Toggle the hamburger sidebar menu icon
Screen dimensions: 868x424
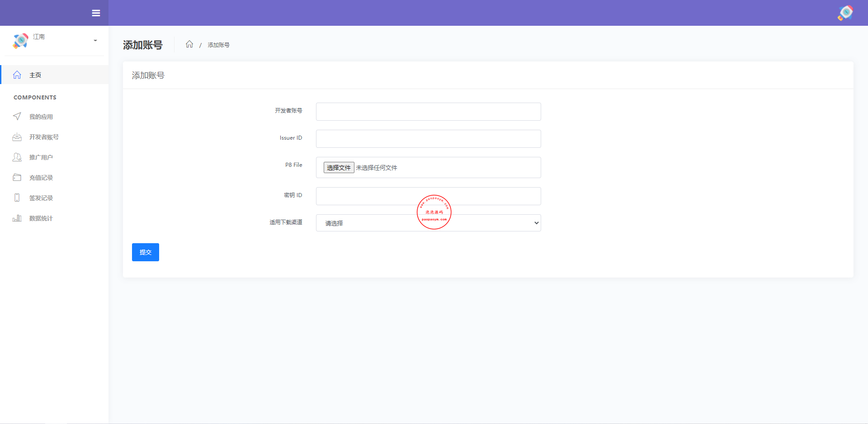(x=96, y=13)
